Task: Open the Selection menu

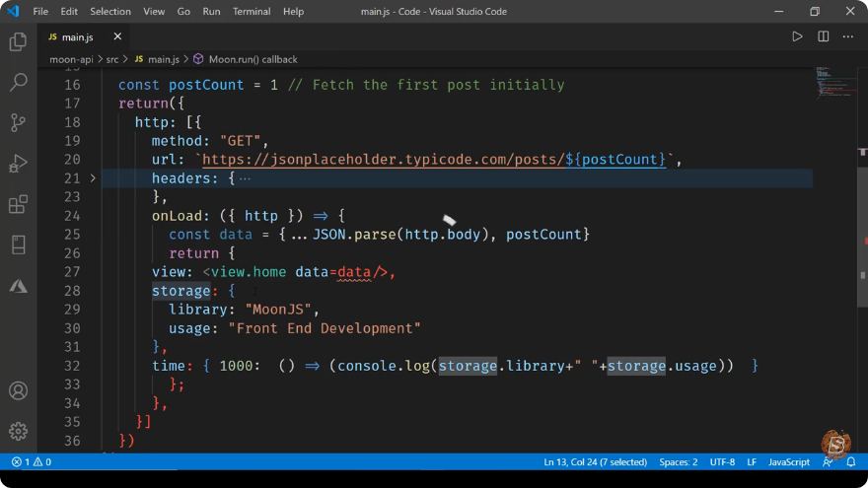Action: pyautogui.click(x=110, y=11)
